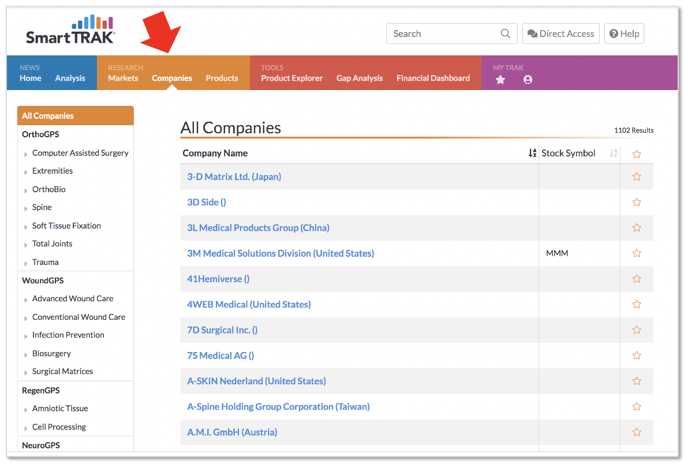688x464 pixels.
Task: Open A.M.I. GmbH (Austria) link
Action: click(232, 432)
